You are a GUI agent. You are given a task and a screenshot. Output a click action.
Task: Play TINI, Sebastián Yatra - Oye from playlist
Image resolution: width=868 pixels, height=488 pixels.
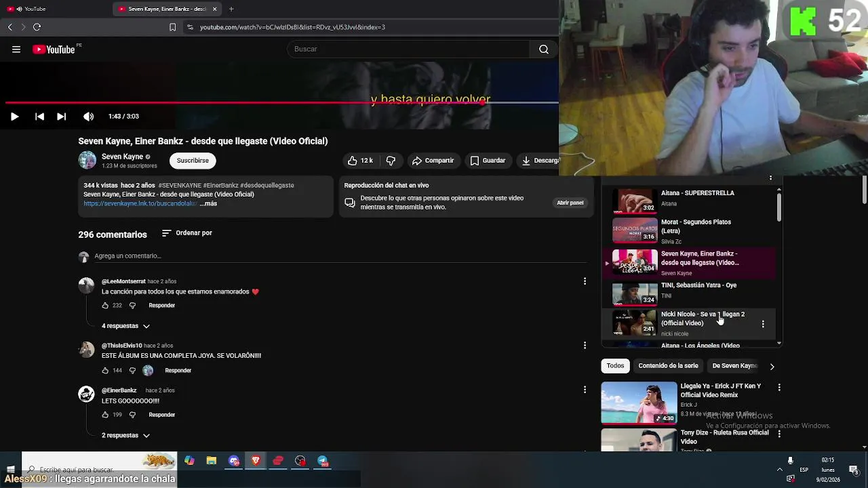point(688,292)
